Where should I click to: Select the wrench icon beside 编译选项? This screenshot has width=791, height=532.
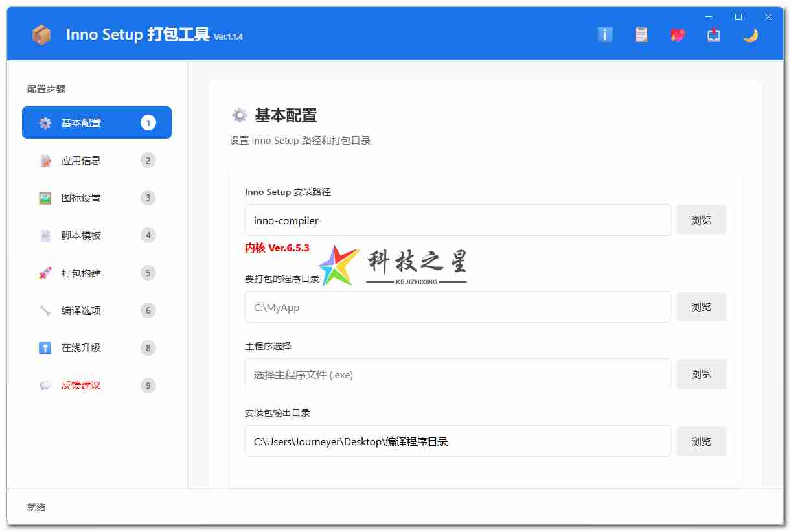45,310
